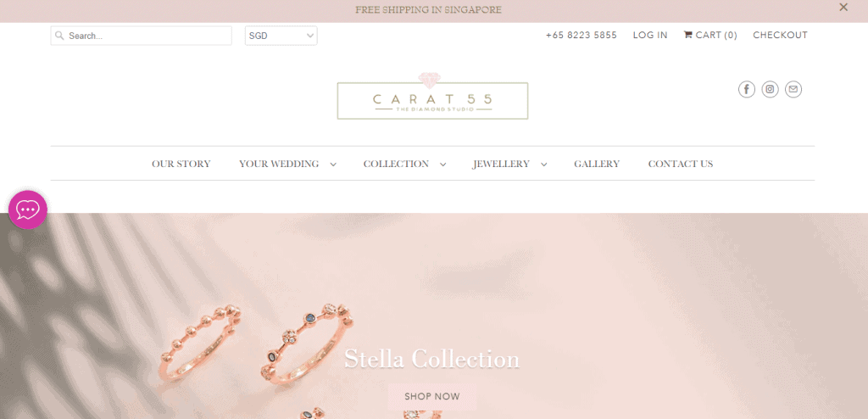Open the Gallery menu item
The width and height of the screenshot is (868, 419).
pyautogui.click(x=597, y=164)
